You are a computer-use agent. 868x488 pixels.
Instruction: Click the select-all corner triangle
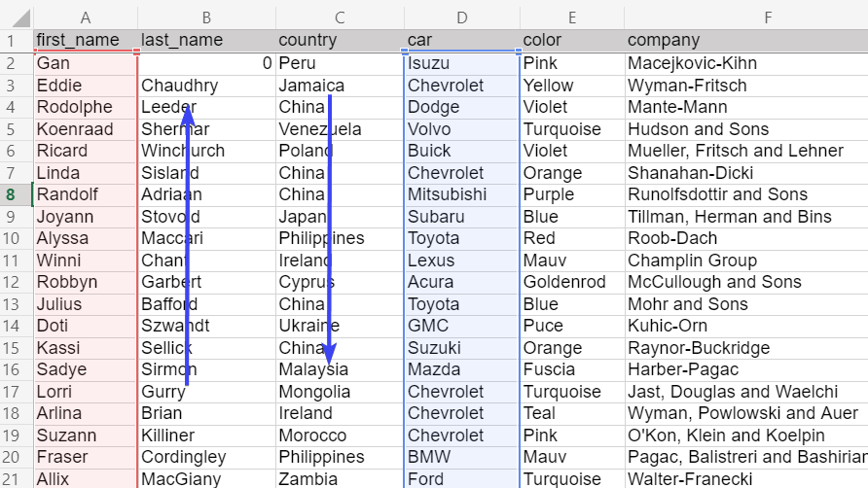(x=21, y=17)
